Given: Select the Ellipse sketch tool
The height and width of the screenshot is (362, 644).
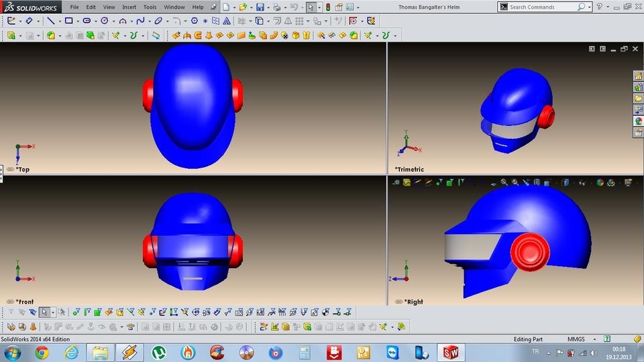Looking at the screenshot, I should [x=158, y=21].
